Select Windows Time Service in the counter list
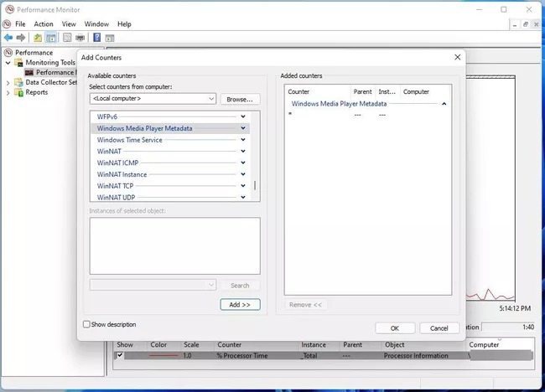 pos(170,140)
